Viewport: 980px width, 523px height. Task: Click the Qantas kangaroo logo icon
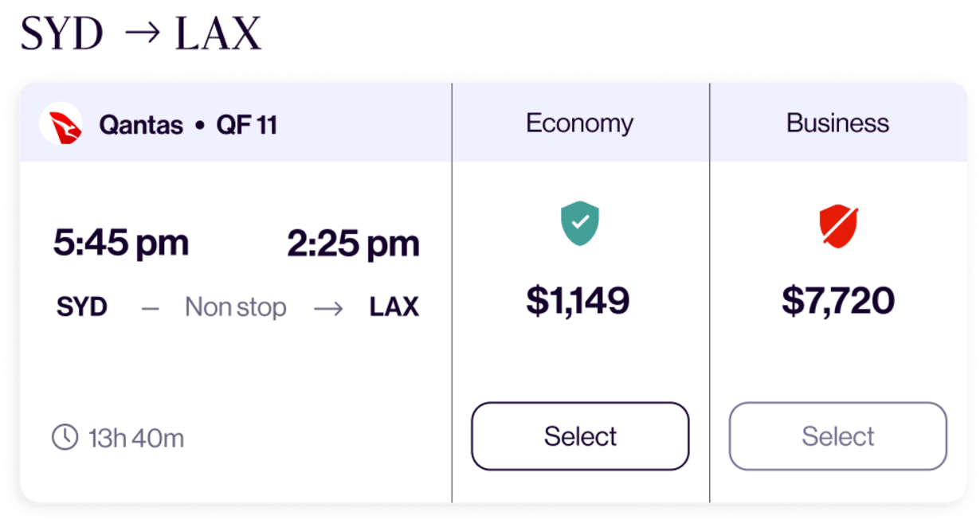click(x=61, y=124)
